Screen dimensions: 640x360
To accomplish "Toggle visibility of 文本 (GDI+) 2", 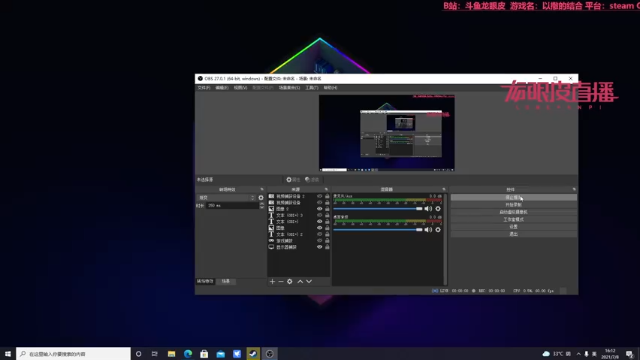I will click(x=320, y=234).
